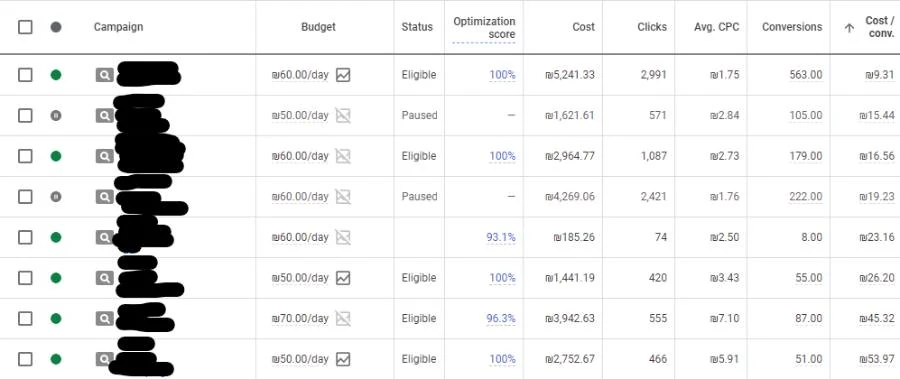Image resolution: width=900 pixels, height=379 pixels.
Task: Open the 100% optimization score in the ₪2,964.77 row
Action: pyautogui.click(x=502, y=156)
